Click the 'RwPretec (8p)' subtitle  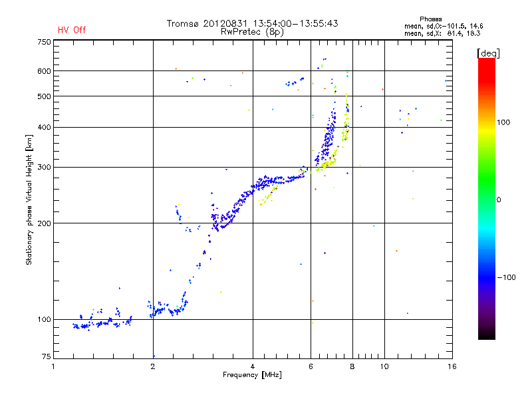(252, 32)
